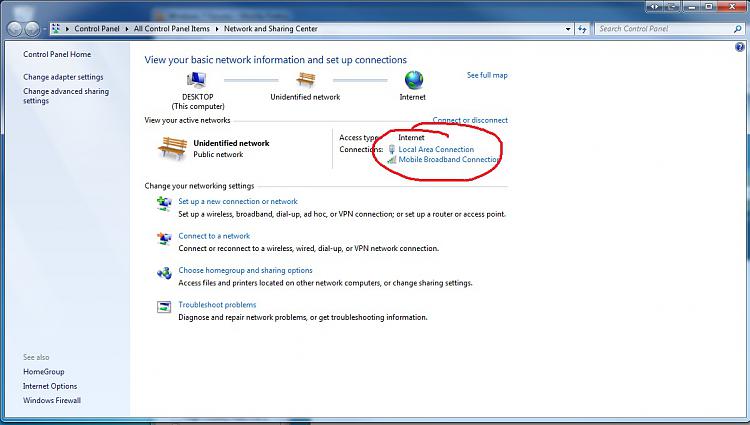
Task: Close the Network and Sharing Center window
Action: tap(732, 6)
